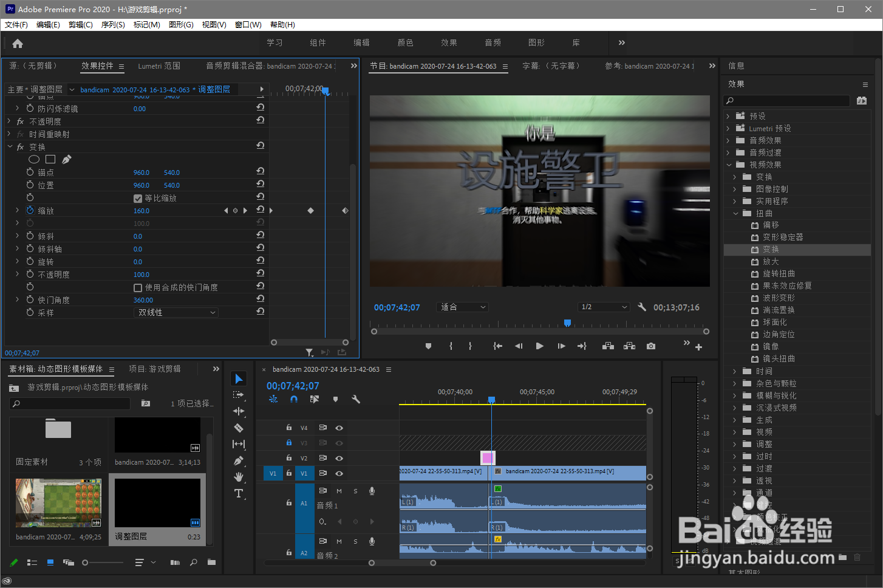Toggle V1 track visibility eye
Image resolution: width=883 pixels, height=588 pixels.
pos(339,473)
